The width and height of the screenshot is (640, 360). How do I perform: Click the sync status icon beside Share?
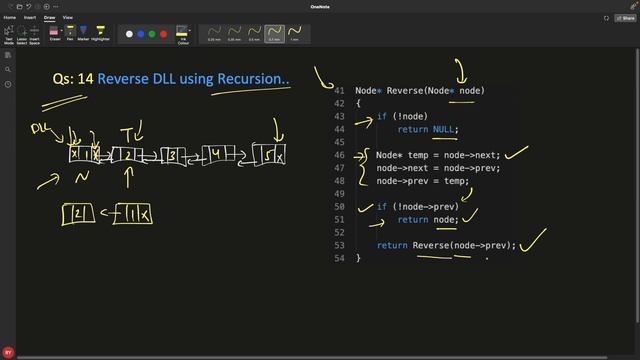coord(607,18)
